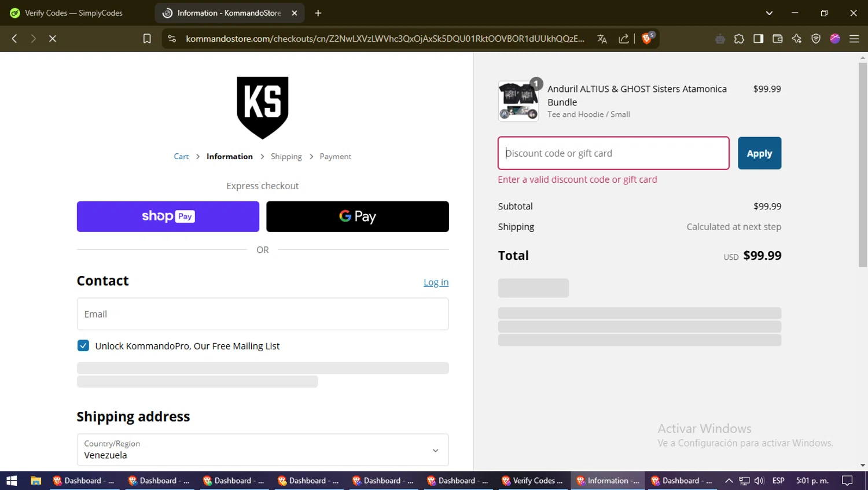Click the Anduril bundle product thumbnail
Screen dimensions: 868x490
(x=518, y=101)
